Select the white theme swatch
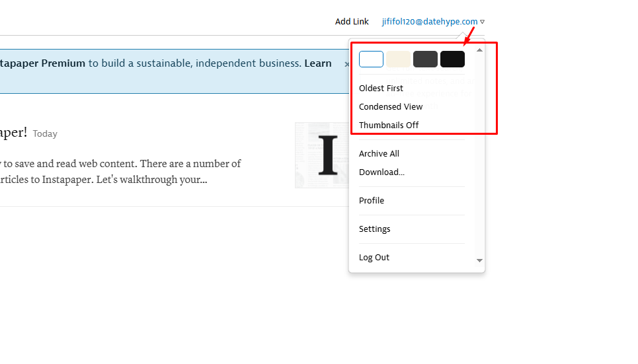Image resolution: width=638 pixels, height=364 pixels. pos(371,59)
